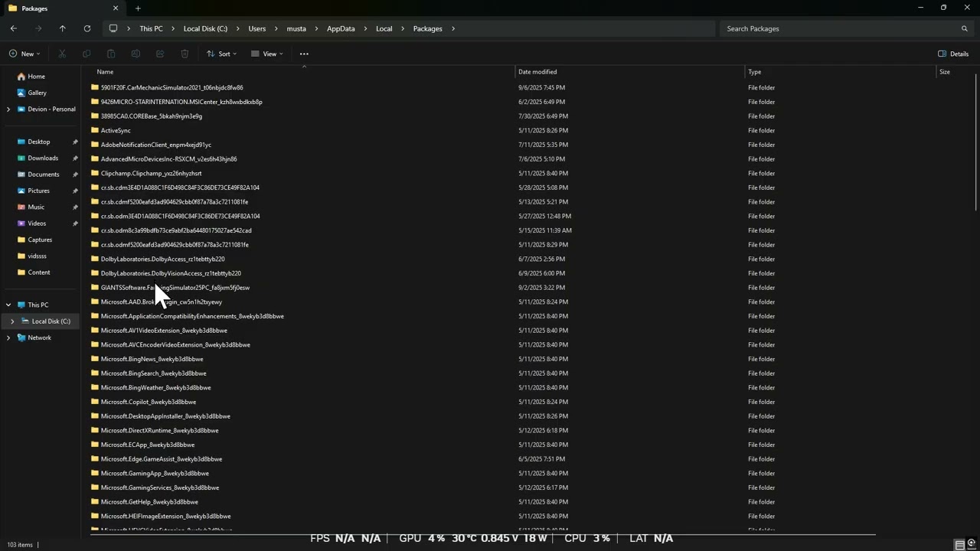Select AdobeNotificationClient folder
The height and width of the screenshot is (551, 980).
155,145
